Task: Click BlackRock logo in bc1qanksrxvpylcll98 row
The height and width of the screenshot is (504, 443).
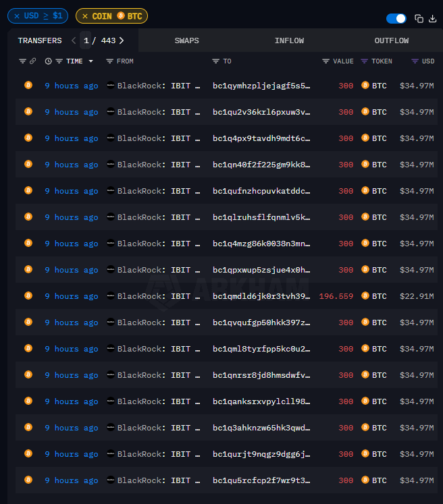Action: point(111,401)
